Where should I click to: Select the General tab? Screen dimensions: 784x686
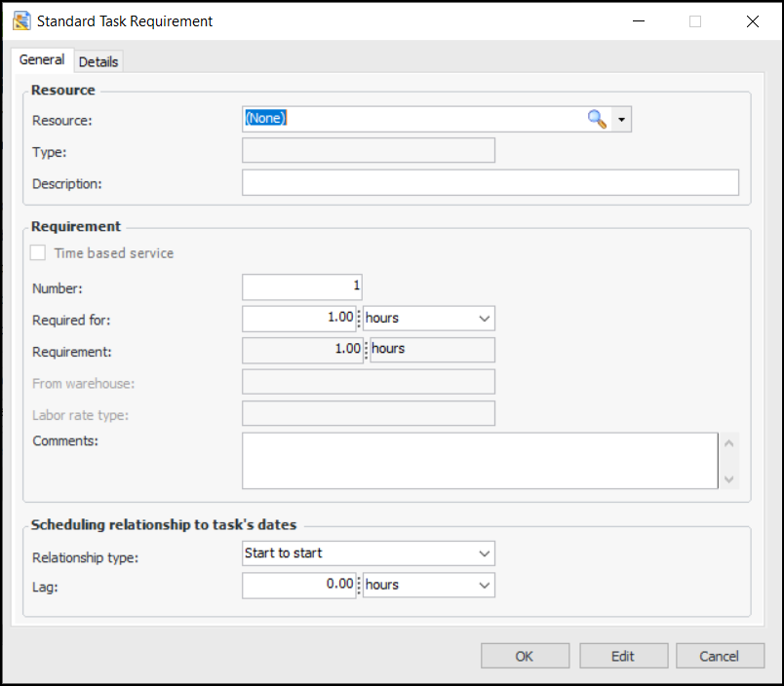pos(42,59)
